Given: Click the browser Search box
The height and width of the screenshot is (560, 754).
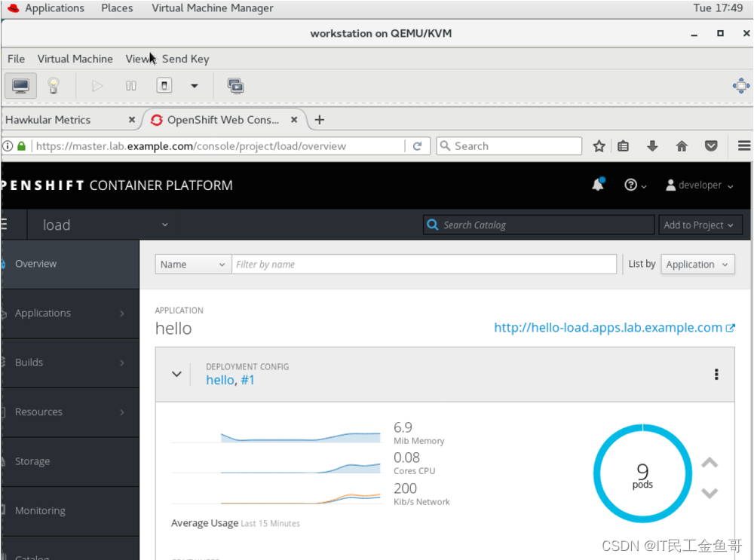Looking at the screenshot, I should [x=509, y=146].
